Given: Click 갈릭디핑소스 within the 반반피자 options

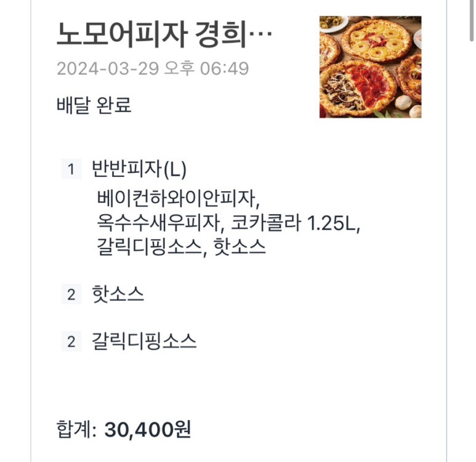Looking at the screenshot, I should pos(149,247).
